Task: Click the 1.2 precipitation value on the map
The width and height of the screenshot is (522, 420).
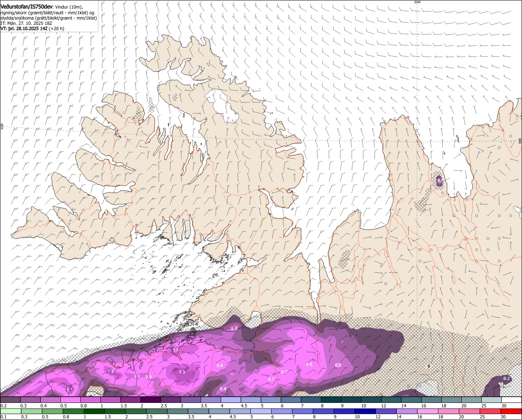Action: point(111,371)
